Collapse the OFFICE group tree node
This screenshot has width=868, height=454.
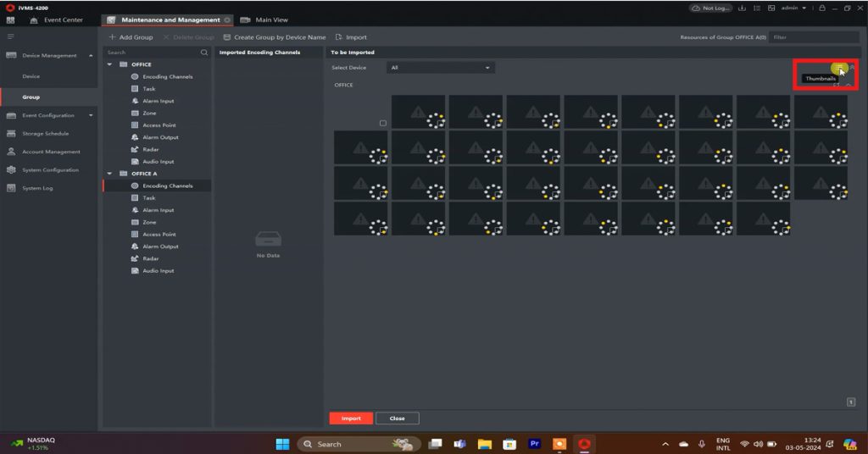pos(109,64)
